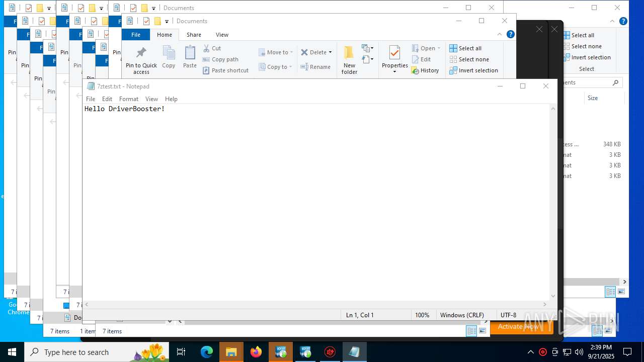Open the Delete dropdown arrow in the ribbon
The width and height of the screenshot is (644, 362).
coord(330,52)
